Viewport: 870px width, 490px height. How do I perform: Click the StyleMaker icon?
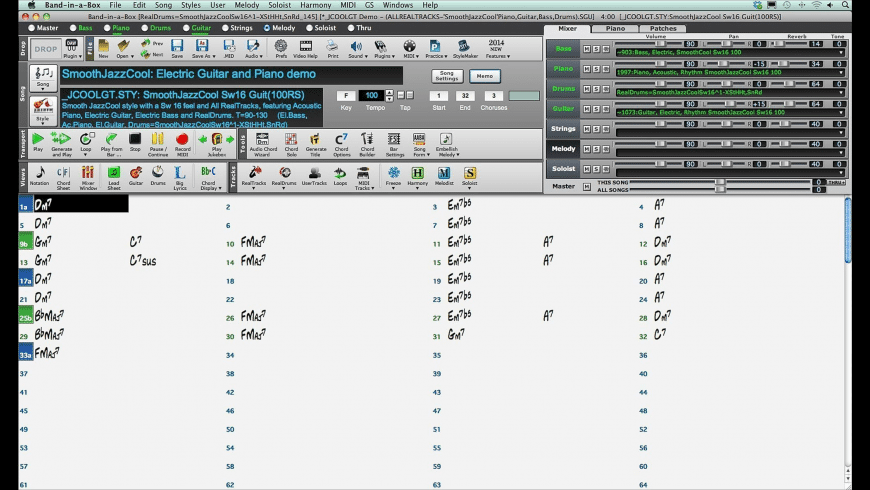click(465, 49)
